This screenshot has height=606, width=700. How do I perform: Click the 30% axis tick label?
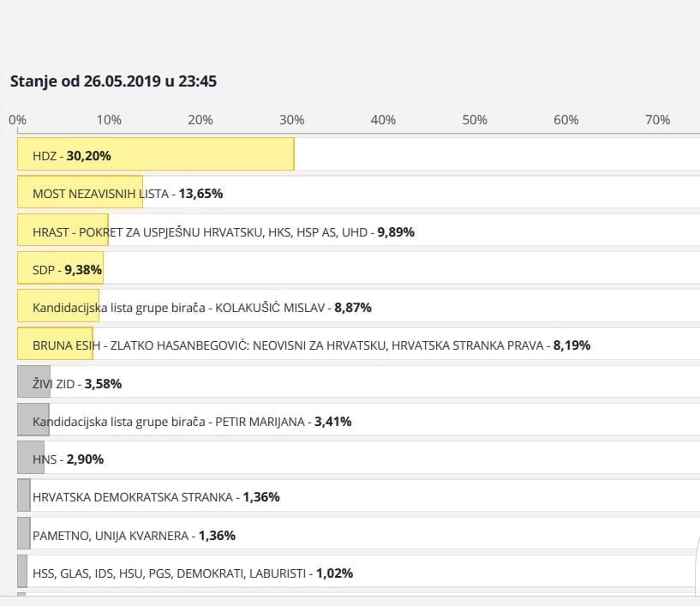(x=291, y=120)
